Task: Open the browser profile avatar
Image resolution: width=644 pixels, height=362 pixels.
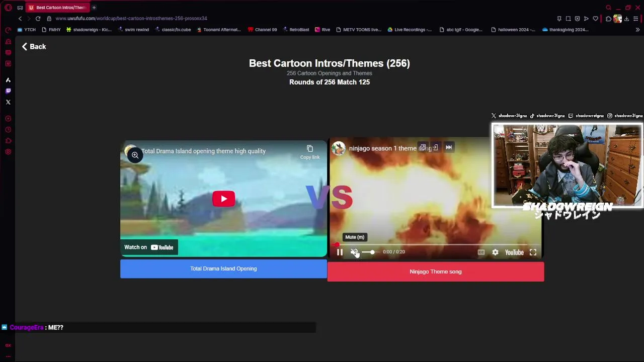Action: (x=617, y=19)
